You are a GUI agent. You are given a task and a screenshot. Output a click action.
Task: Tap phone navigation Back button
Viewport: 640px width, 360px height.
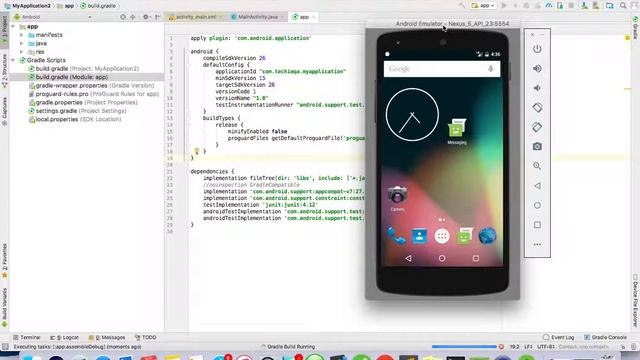[x=408, y=258]
